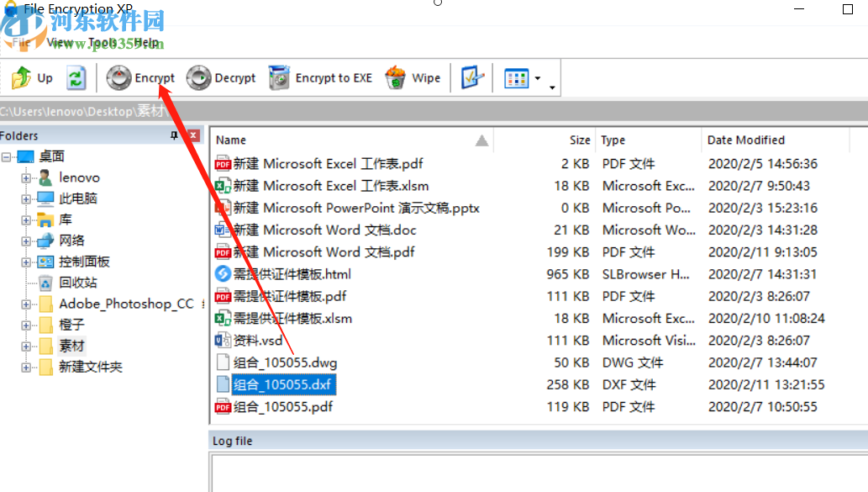Screen dimensions: 868x492
Task: Select 需提供证件模板.xlsm file
Action: [292, 319]
